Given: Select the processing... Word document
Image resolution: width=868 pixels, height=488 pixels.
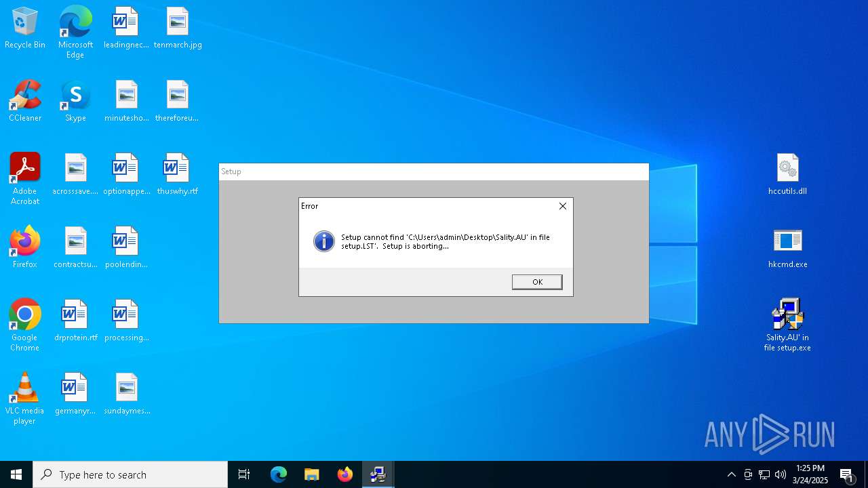Looking at the screenshot, I should (126, 321).
